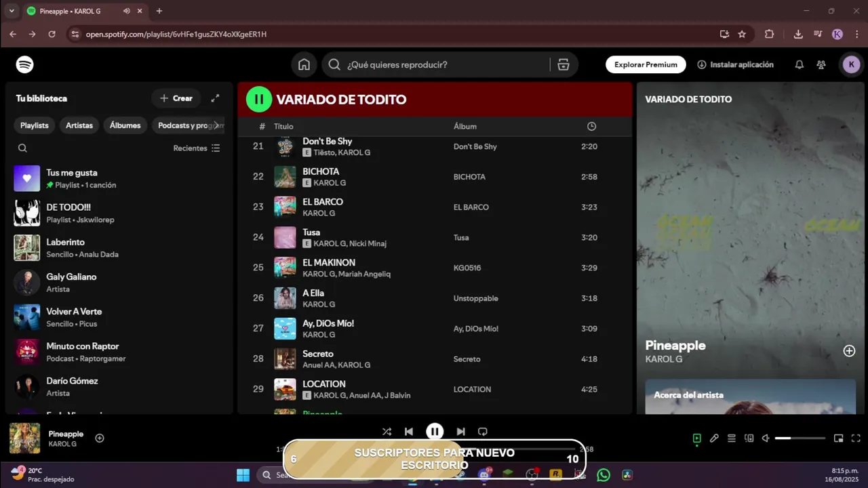This screenshot has width=868, height=488.
Task: Toggle the now playing view panel
Action: click(x=696, y=438)
